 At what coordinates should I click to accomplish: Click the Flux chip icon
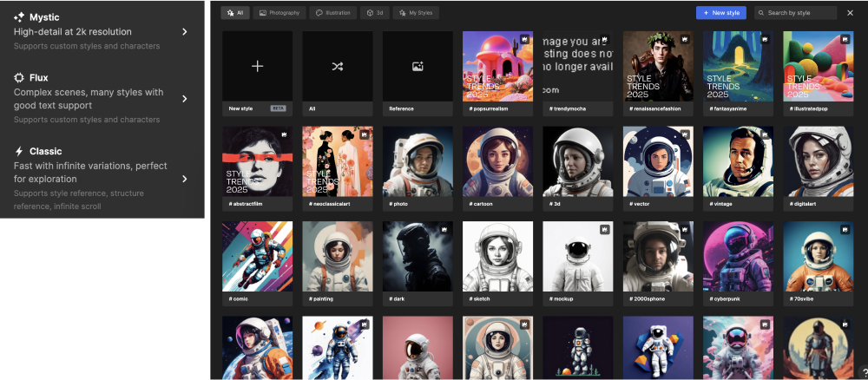tap(19, 77)
